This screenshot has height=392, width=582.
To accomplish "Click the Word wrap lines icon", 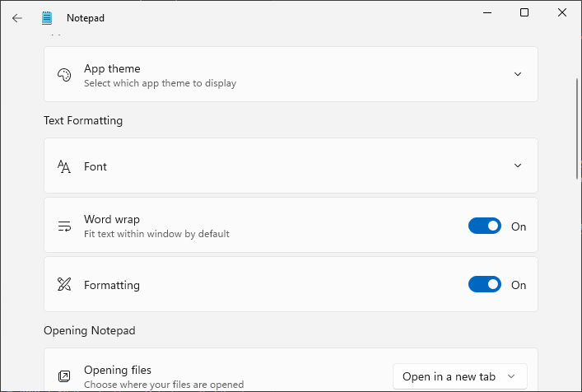I will (x=64, y=226).
